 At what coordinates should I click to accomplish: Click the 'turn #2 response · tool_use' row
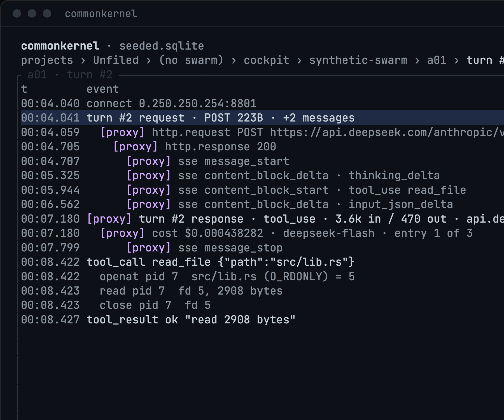pos(262,219)
